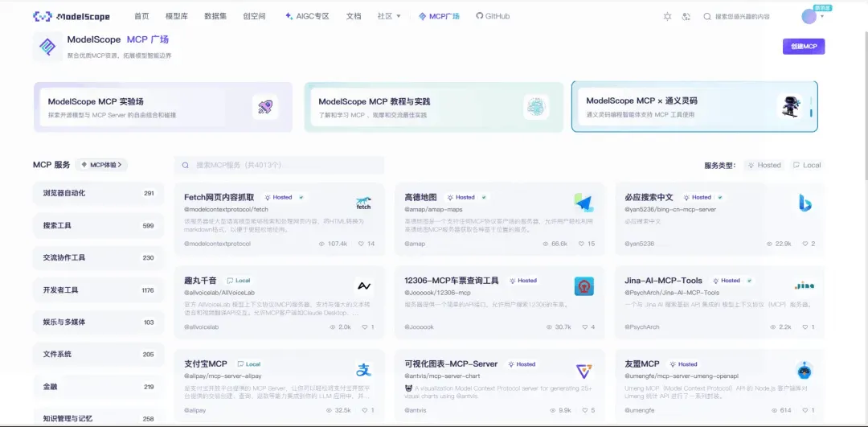Click the search magnifier in MCP search bar
868x427 pixels.
186,165
